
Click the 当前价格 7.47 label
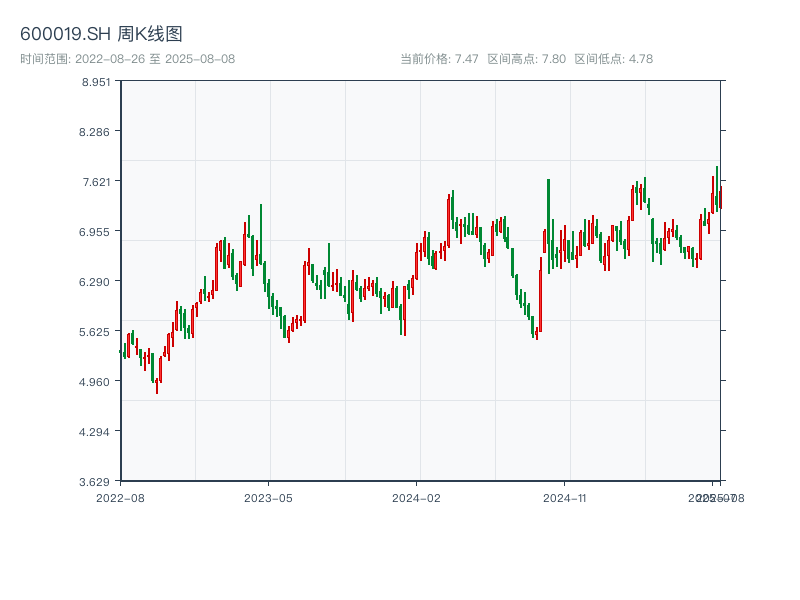point(439,59)
